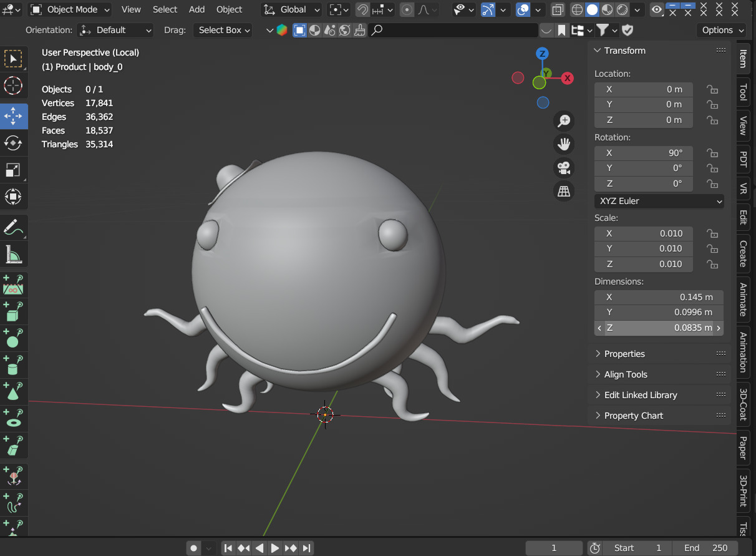The image size is (756, 556).
Task: Enable rendered shading mode
Action: pyautogui.click(x=622, y=9)
